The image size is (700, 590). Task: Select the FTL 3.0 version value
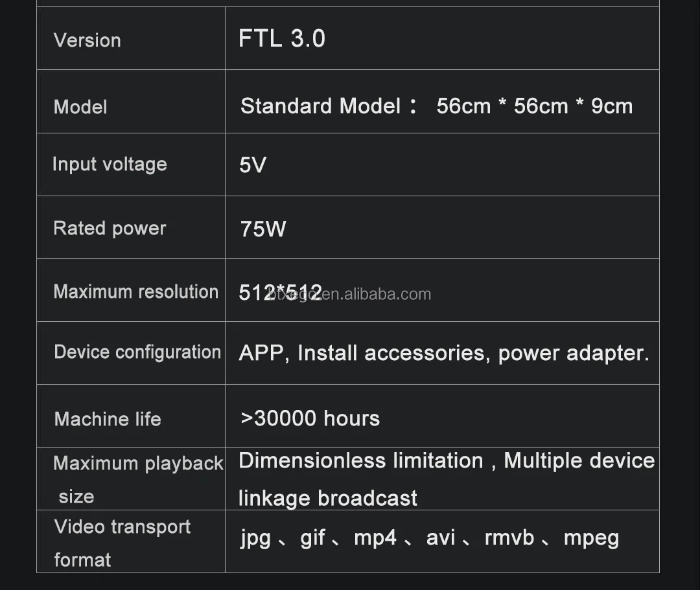282,38
